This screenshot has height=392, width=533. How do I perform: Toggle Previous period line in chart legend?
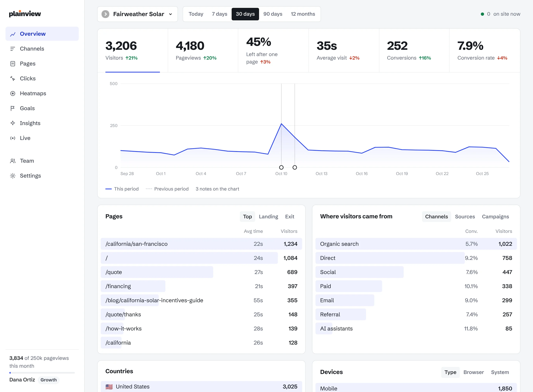167,189
